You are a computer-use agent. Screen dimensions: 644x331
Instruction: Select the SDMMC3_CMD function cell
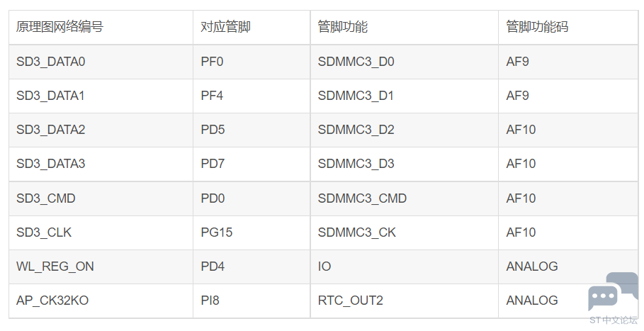click(x=404, y=198)
